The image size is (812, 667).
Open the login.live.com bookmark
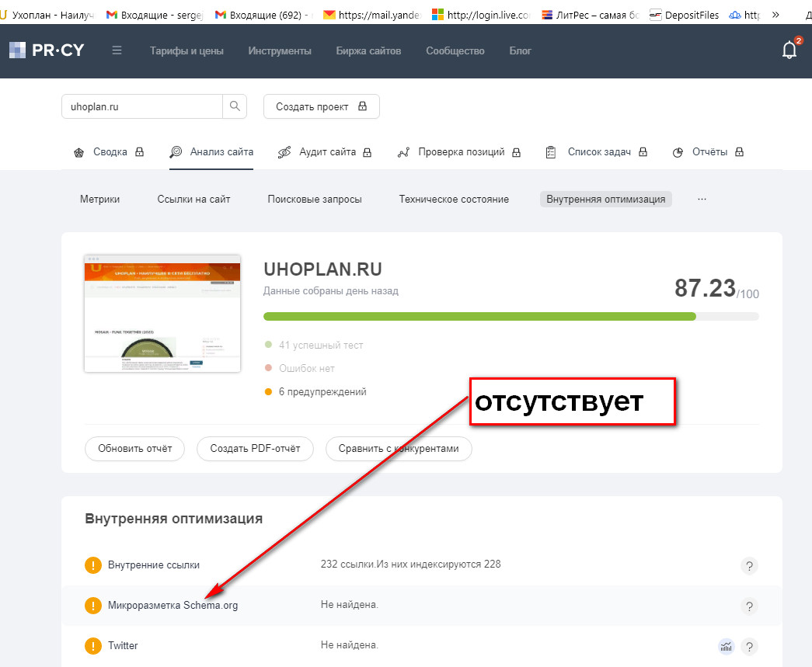coord(482,15)
